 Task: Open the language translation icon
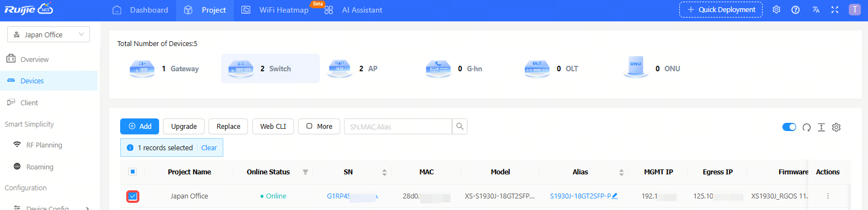pyautogui.click(x=816, y=10)
